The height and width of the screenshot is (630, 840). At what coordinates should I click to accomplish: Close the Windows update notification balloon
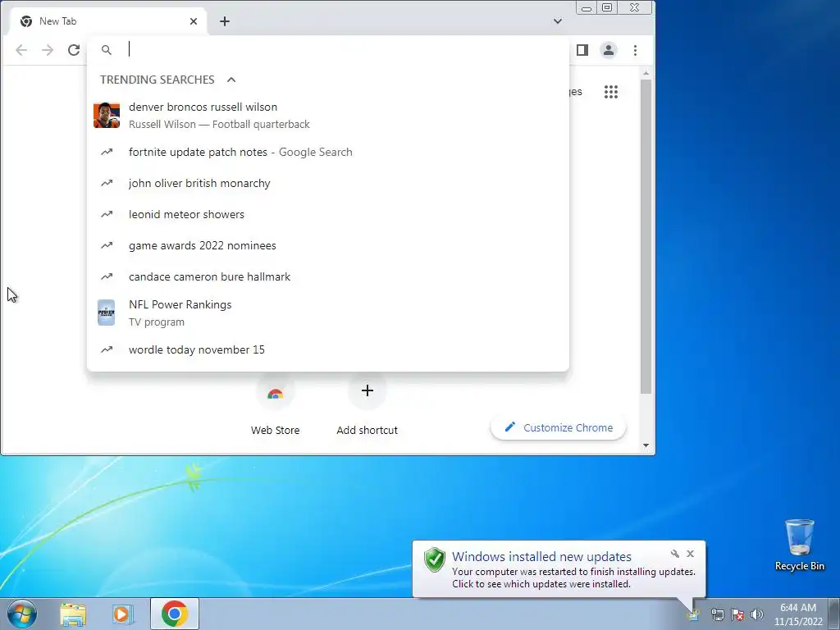coord(691,554)
